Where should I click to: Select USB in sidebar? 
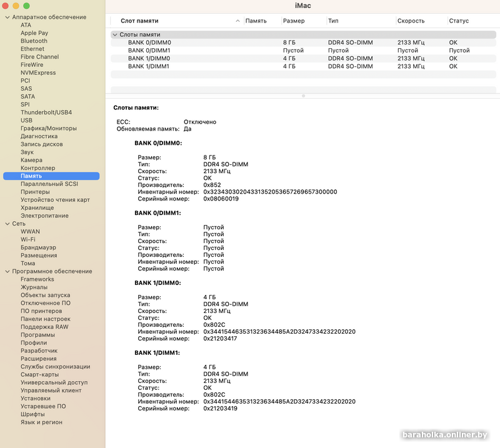coord(26,120)
